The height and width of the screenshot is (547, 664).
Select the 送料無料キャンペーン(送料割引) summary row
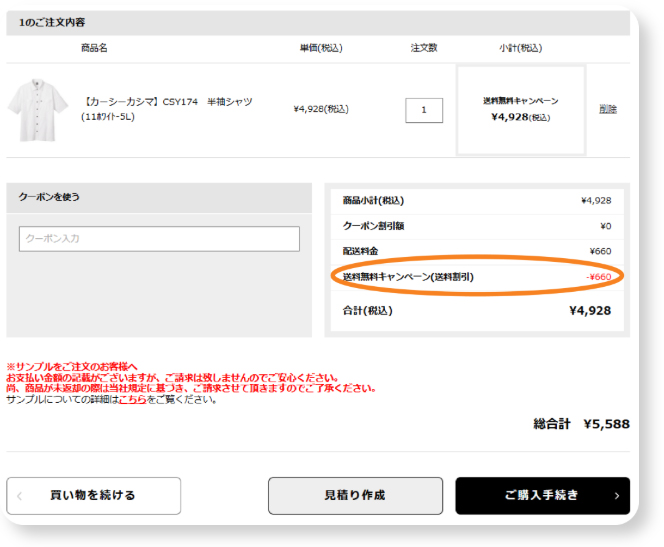477,276
